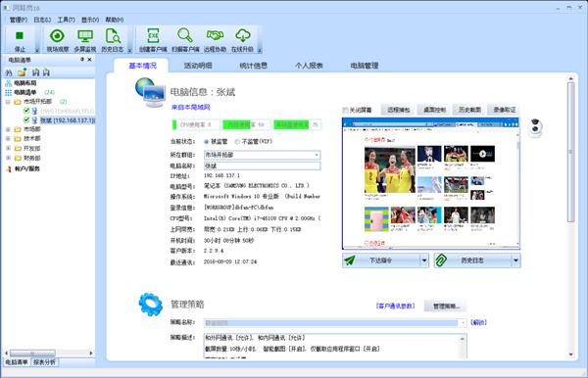Image resolution: width=588 pixels, height=378 pixels.
Task: Expand the 技术部 folder in tree
Action: tap(8, 139)
